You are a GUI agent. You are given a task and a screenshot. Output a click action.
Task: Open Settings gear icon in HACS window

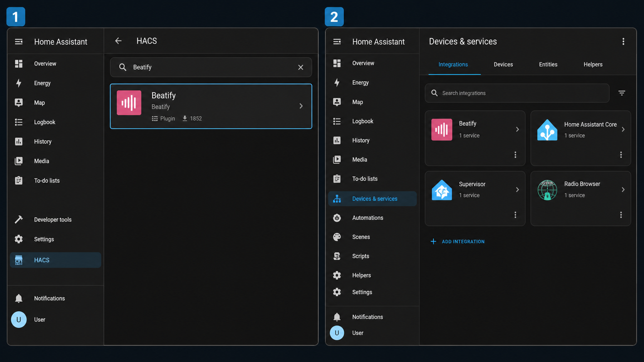[18, 239]
